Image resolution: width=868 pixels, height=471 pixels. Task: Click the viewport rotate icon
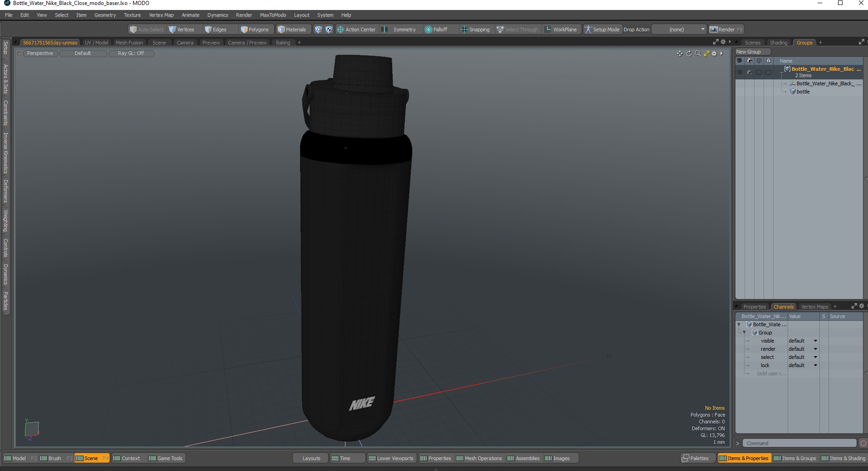(689, 54)
